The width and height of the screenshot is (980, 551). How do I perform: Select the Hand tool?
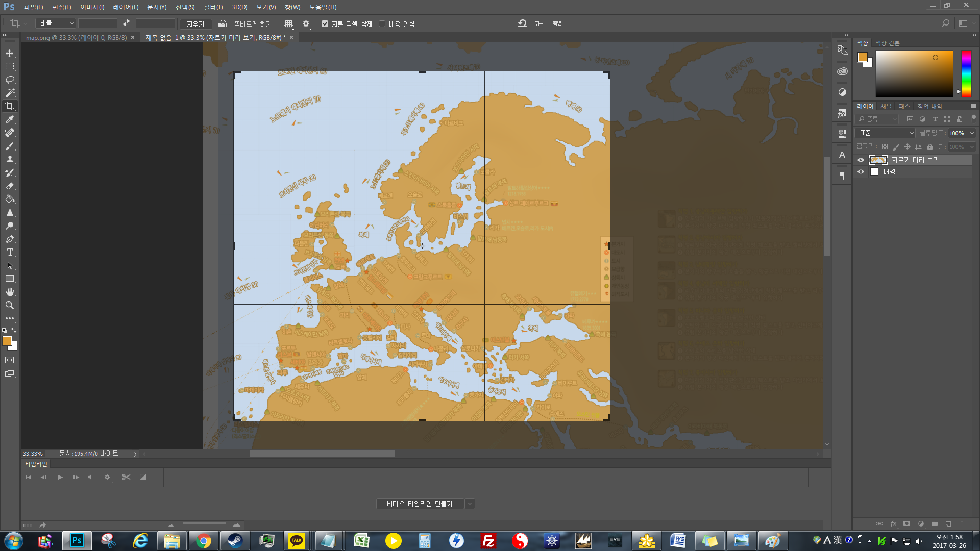coord(10,292)
